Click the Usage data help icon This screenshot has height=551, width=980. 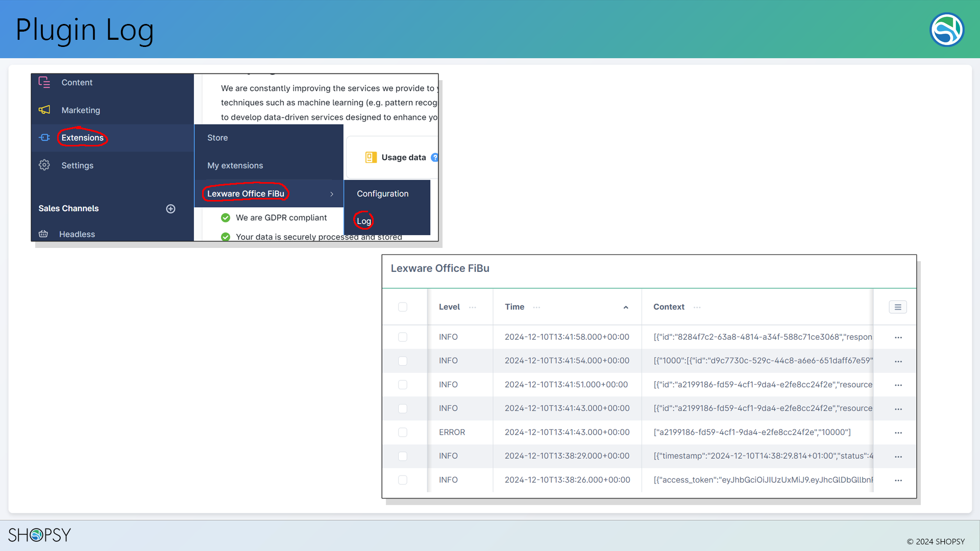point(435,158)
